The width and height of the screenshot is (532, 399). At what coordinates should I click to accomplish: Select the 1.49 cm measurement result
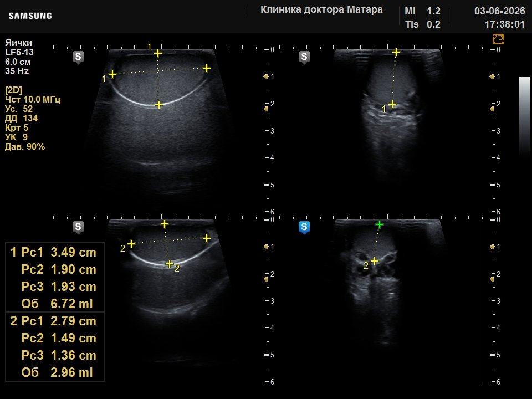(73, 338)
